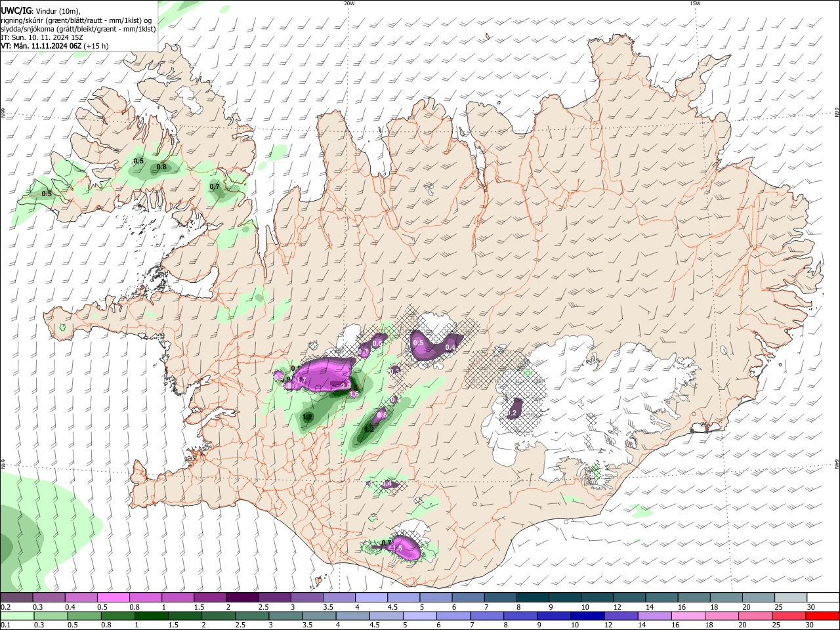The height and width of the screenshot is (630, 840).
Task: Click the bright red swatch ending the lower legend
Action: coord(822,616)
